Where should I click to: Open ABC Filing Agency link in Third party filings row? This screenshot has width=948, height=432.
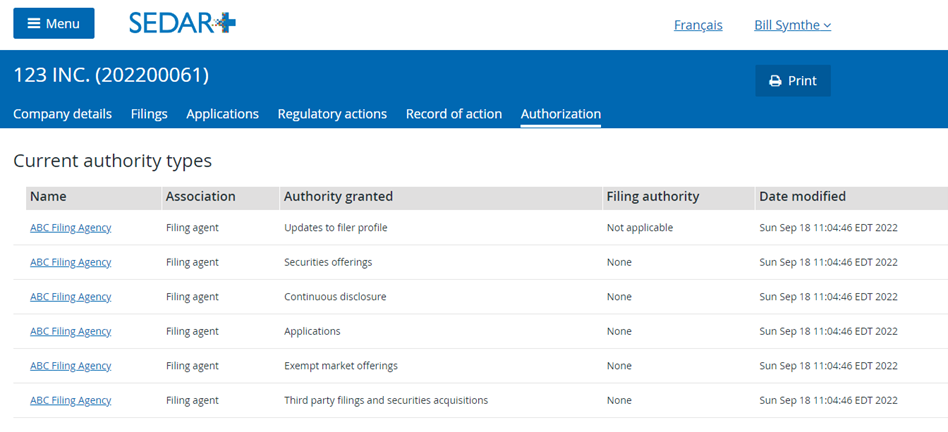[71, 400]
